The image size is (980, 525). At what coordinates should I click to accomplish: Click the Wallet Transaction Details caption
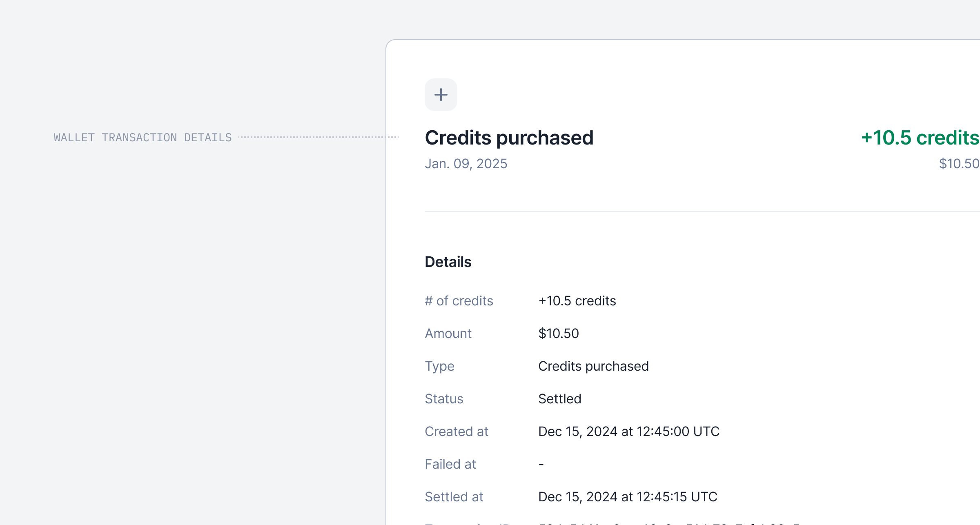coord(143,138)
